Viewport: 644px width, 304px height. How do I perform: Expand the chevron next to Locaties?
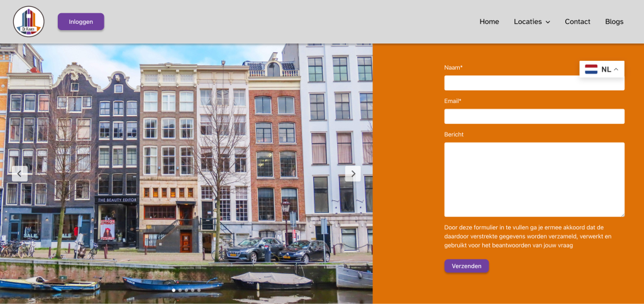pyautogui.click(x=548, y=22)
